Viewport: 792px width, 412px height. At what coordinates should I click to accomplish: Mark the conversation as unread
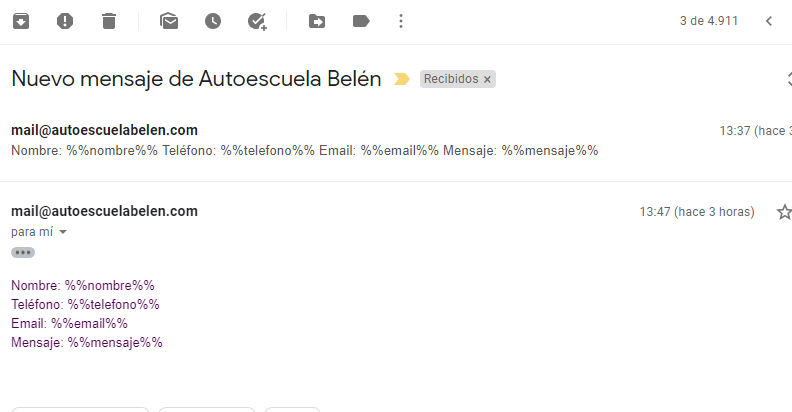tap(169, 21)
